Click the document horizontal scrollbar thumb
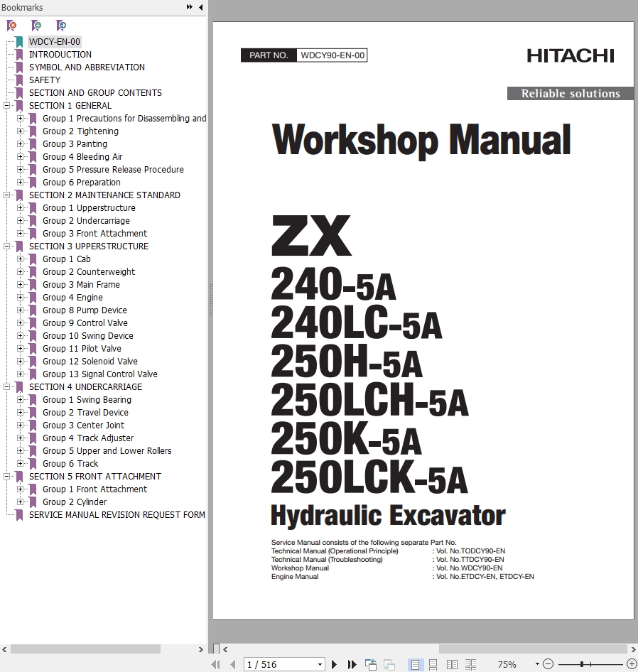The image size is (638, 672). [531, 649]
